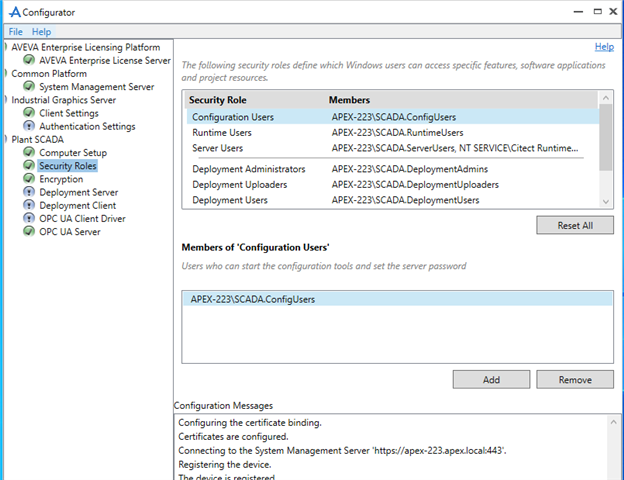Collapse the Plant SCADA tree node
Viewport: 624px width, 480px height.
[x=6, y=139]
